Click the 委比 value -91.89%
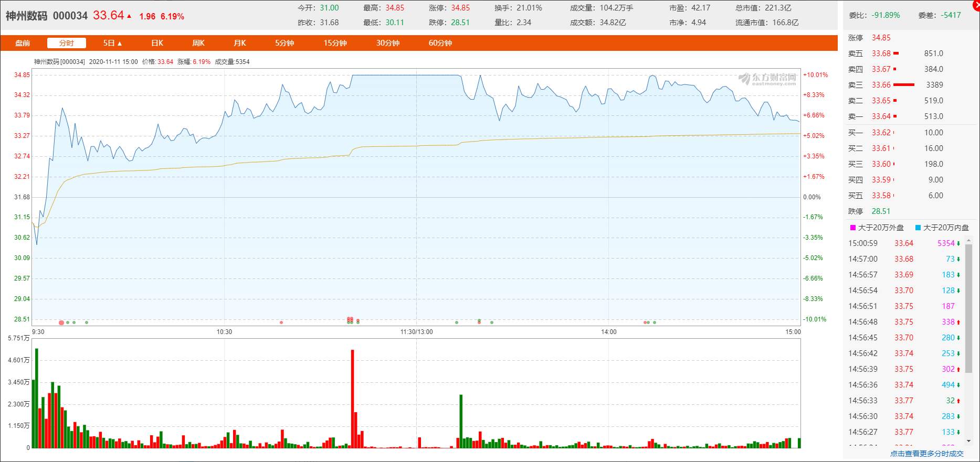 [x=886, y=15]
